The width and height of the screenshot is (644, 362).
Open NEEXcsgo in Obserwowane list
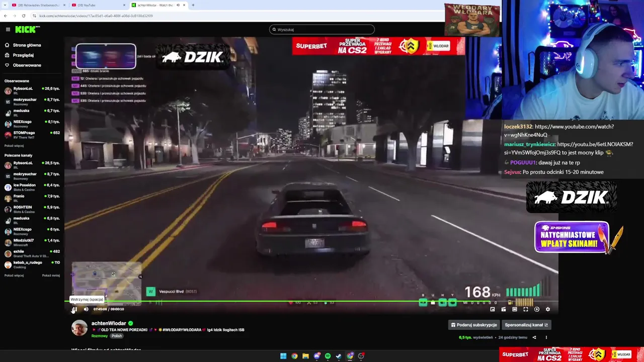click(32, 124)
